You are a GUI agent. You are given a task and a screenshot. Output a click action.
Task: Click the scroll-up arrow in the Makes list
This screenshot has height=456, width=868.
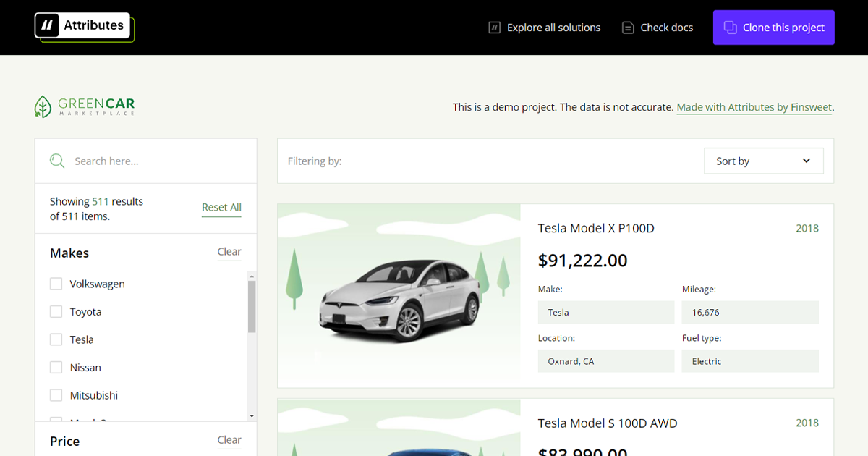pyautogui.click(x=252, y=276)
